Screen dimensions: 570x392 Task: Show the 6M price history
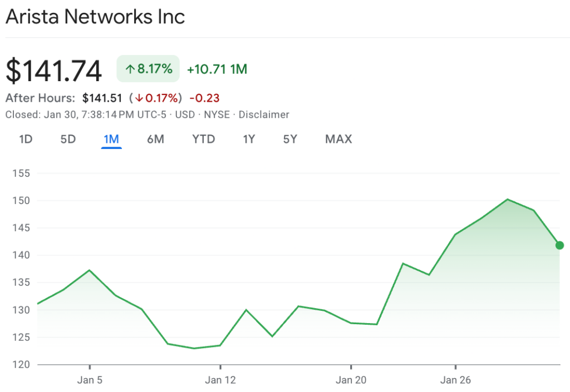point(155,139)
